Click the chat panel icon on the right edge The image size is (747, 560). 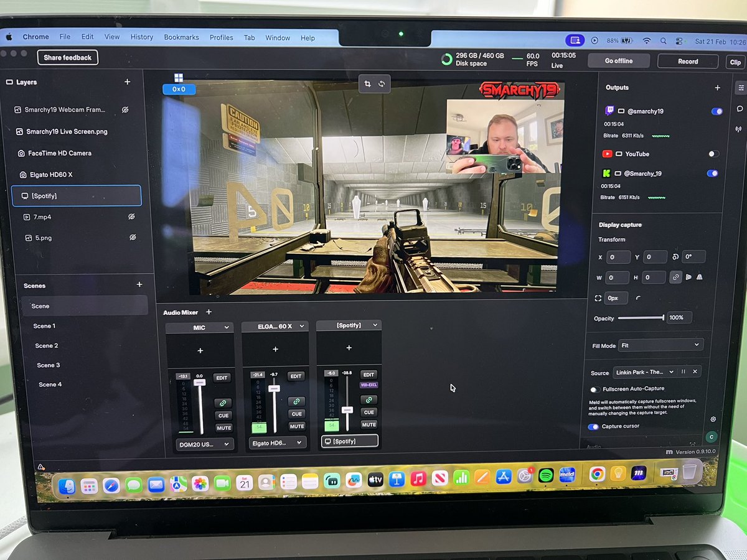740,109
